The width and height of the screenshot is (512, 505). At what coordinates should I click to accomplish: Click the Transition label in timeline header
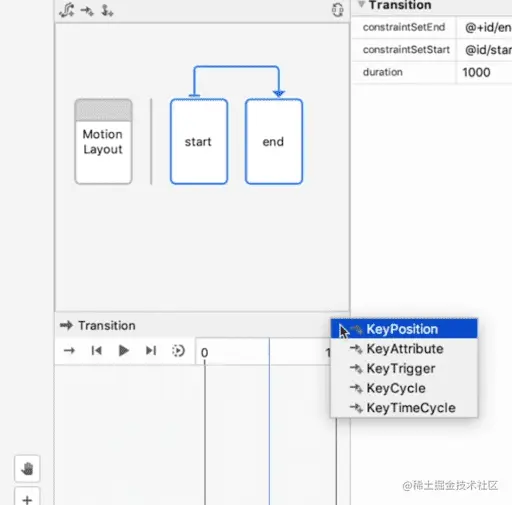(107, 326)
